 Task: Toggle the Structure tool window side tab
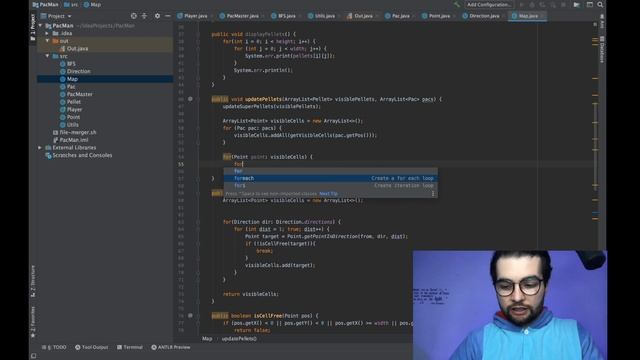point(33,281)
